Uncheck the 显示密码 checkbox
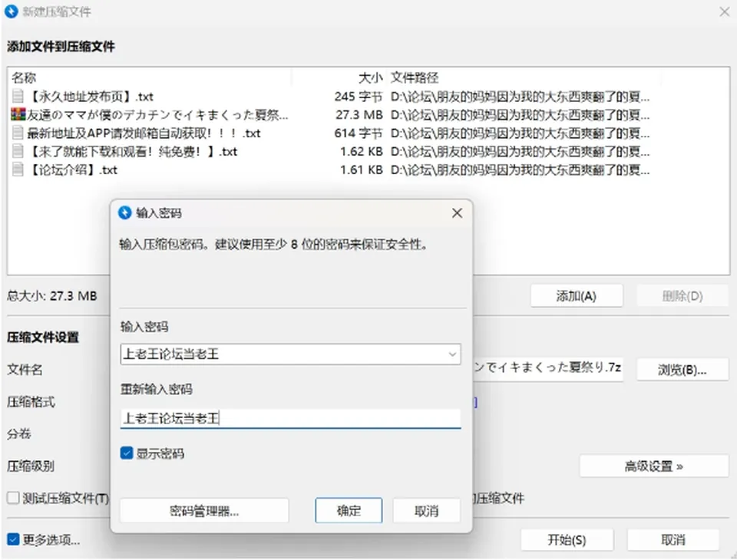 (127, 453)
